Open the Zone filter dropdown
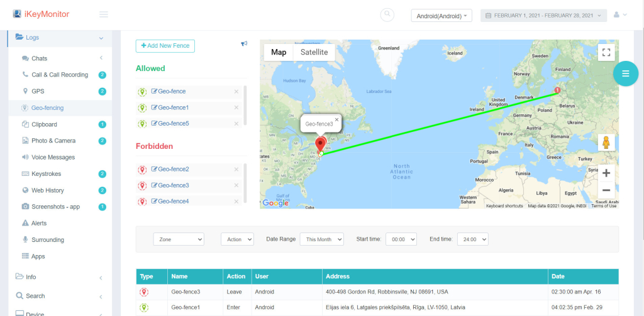Screen dimensions: 644x316 click(x=179, y=239)
